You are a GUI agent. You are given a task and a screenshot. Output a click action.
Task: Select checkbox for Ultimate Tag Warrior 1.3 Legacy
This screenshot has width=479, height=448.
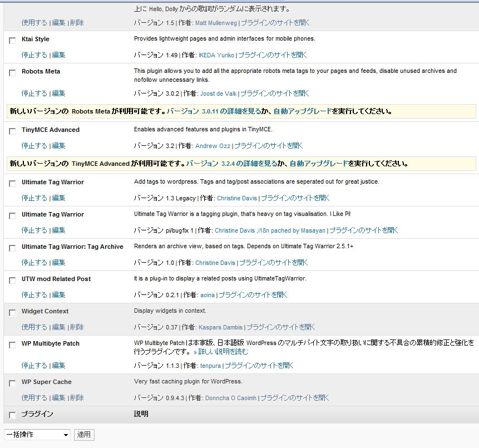coord(12,183)
